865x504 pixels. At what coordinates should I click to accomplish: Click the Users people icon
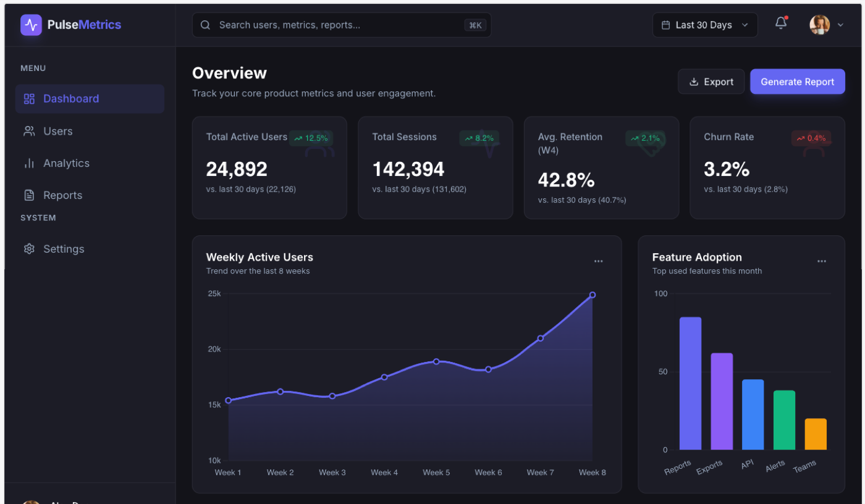[29, 131]
